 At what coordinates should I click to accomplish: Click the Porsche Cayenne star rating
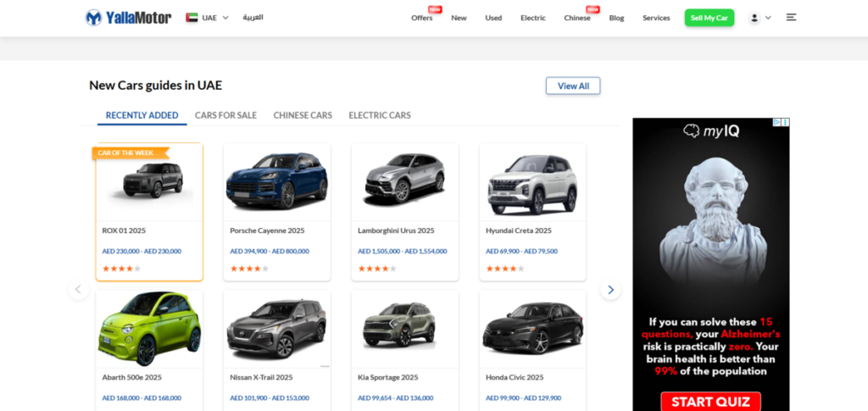250,269
